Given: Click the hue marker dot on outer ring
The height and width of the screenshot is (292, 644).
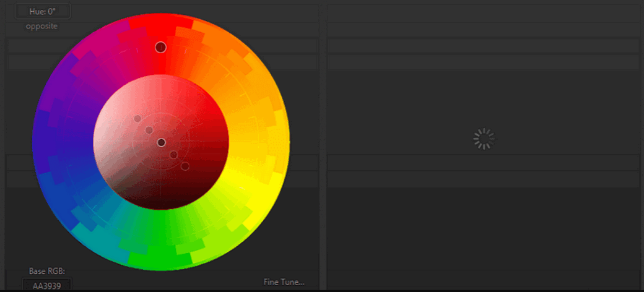Looking at the screenshot, I should (161, 47).
